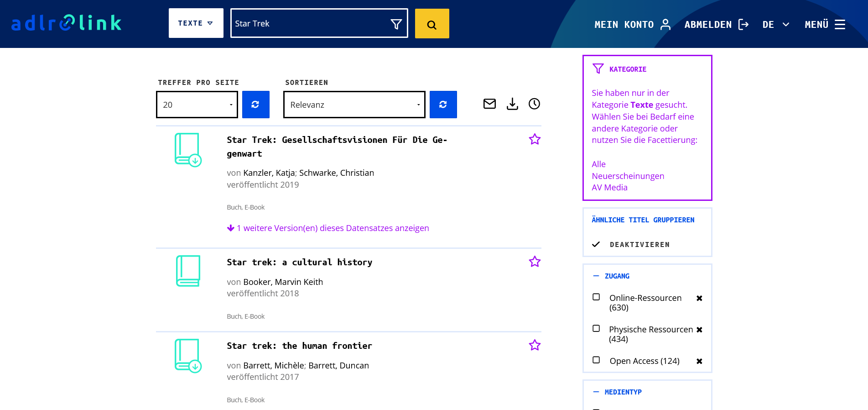Open advanced search filter funnel icon

(396, 24)
